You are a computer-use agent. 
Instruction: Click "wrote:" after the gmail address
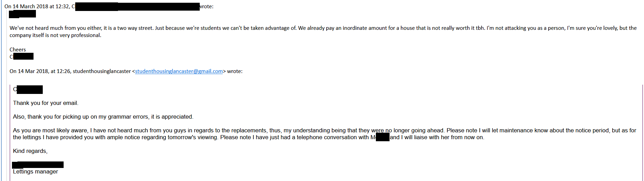235,71
